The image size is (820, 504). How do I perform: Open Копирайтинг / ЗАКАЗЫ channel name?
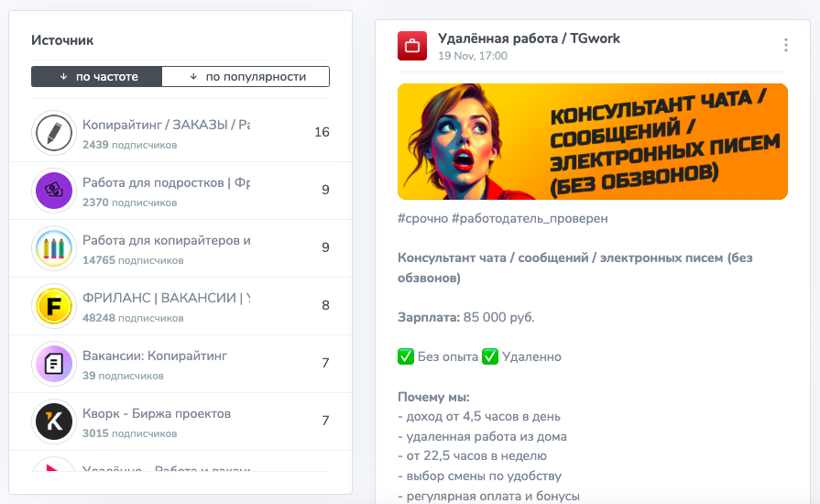click(x=167, y=125)
